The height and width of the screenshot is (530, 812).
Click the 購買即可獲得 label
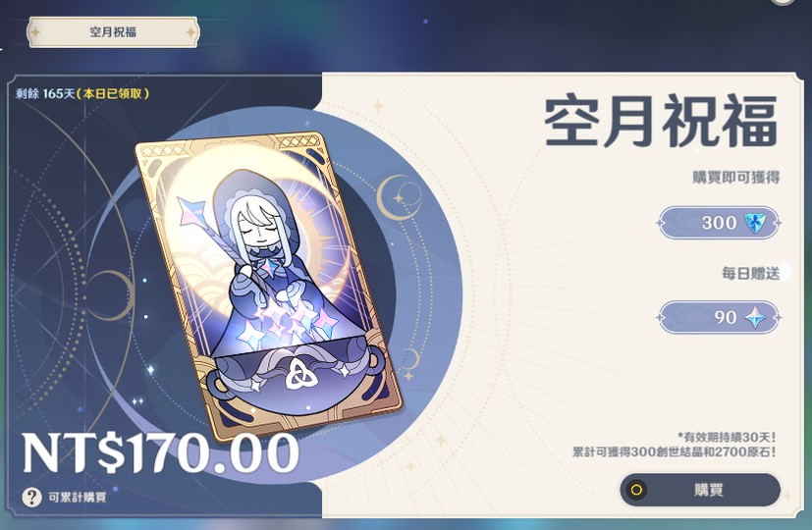pyautogui.click(x=735, y=178)
